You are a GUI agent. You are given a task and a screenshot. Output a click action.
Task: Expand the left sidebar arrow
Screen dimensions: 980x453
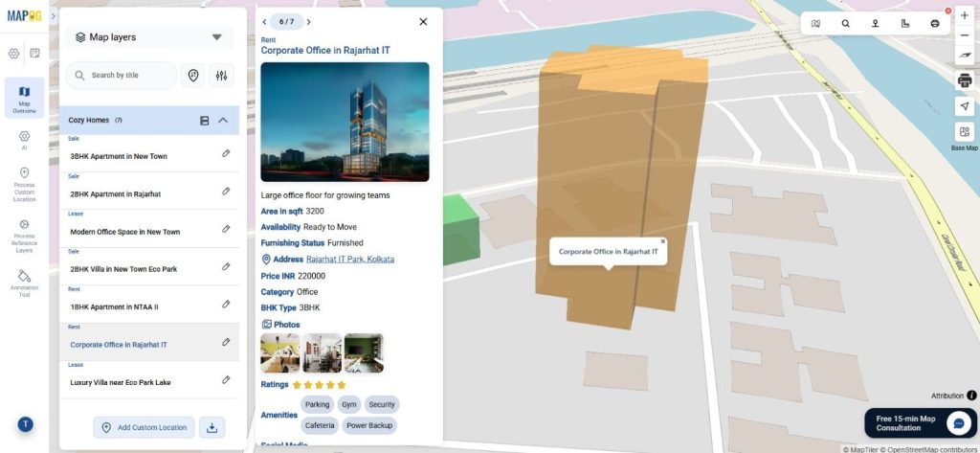point(54,15)
